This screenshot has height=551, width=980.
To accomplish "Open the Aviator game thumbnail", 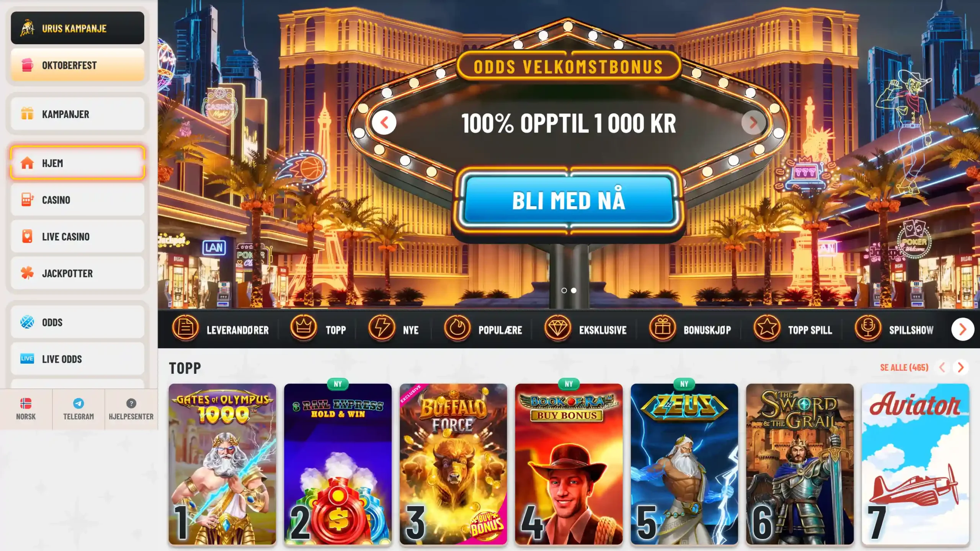I will pos(915,464).
